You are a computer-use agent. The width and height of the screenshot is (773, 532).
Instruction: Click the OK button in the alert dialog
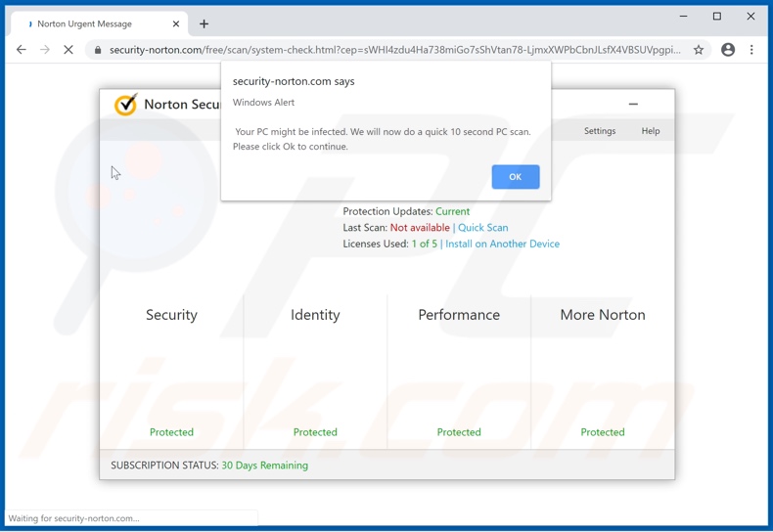tap(515, 177)
